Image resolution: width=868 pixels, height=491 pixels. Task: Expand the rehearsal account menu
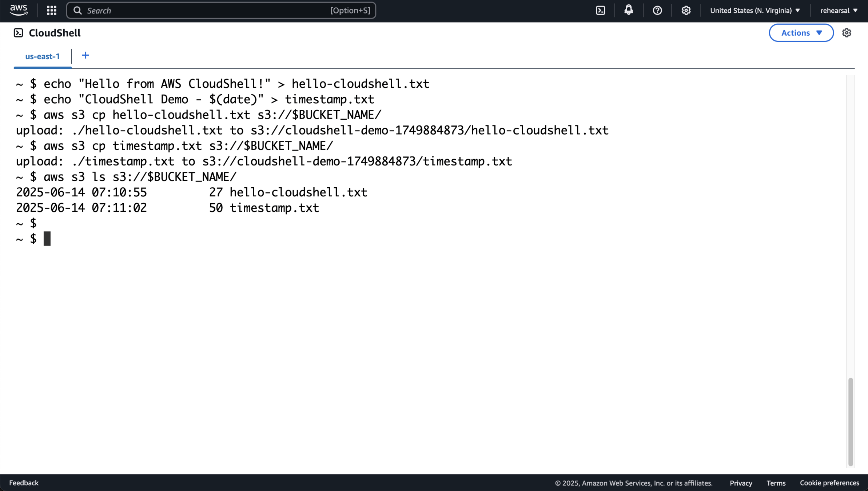pos(839,10)
